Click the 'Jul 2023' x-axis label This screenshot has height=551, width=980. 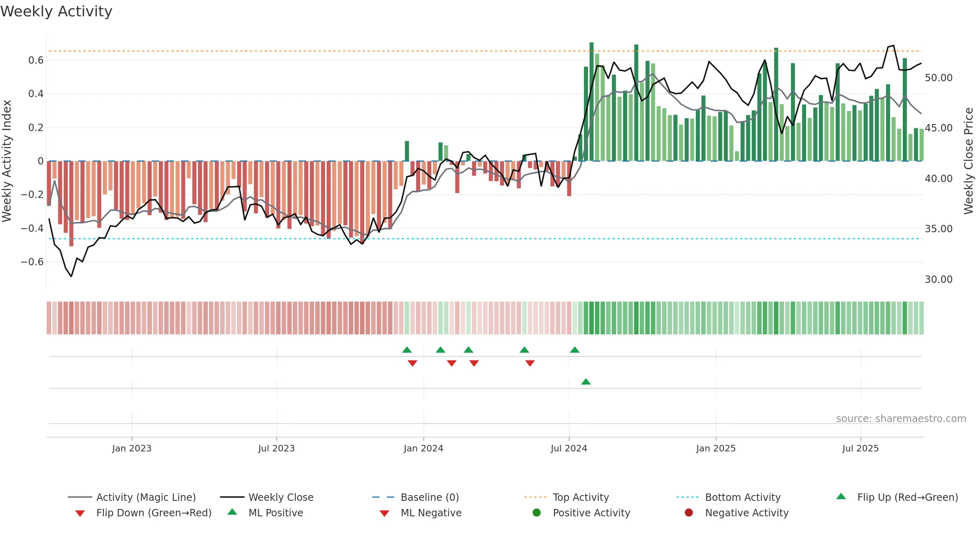pyautogui.click(x=276, y=448)
